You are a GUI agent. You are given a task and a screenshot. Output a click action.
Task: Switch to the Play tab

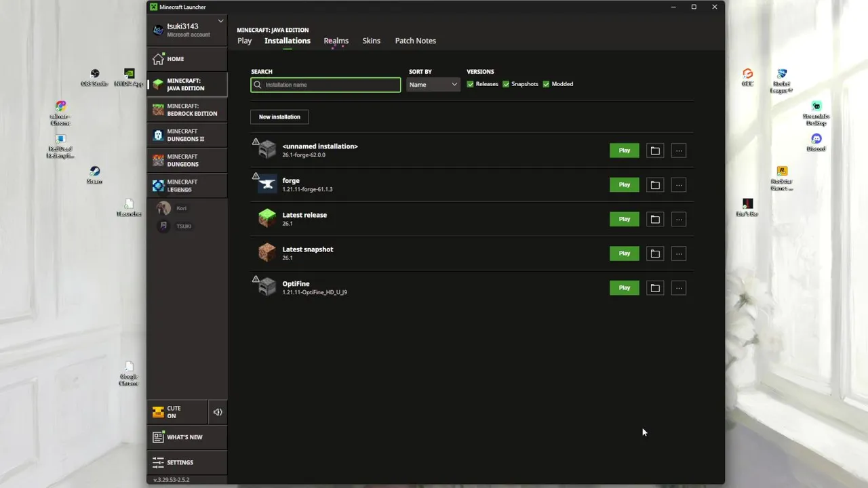244,41
